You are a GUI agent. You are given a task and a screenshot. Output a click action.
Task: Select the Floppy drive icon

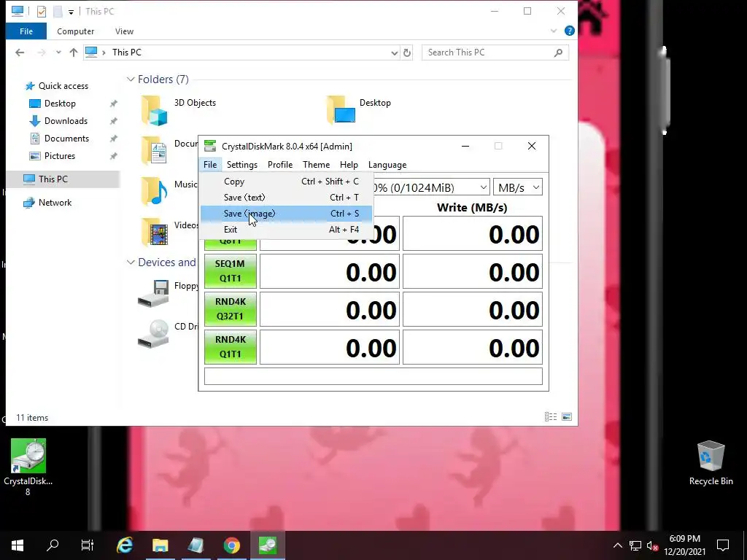click(x=153, y=293)
